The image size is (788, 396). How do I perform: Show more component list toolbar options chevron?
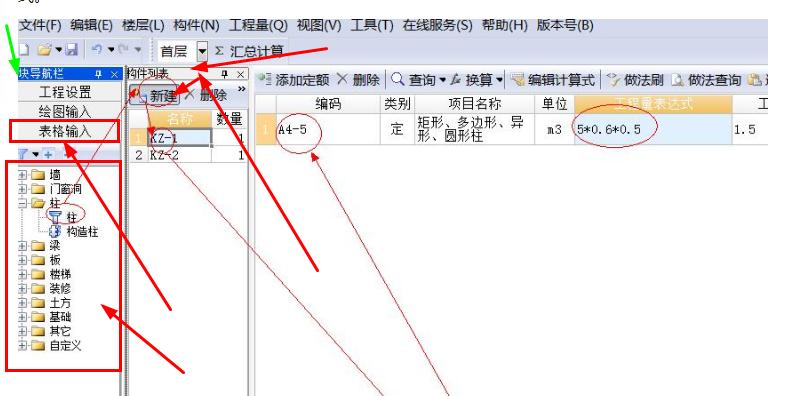click(x=241, y=89)
